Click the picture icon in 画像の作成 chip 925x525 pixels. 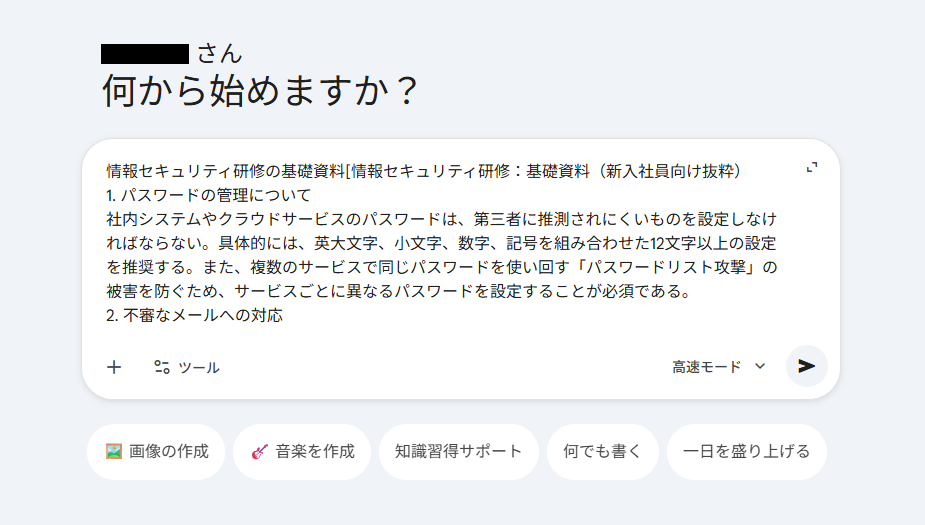[114, 451]
